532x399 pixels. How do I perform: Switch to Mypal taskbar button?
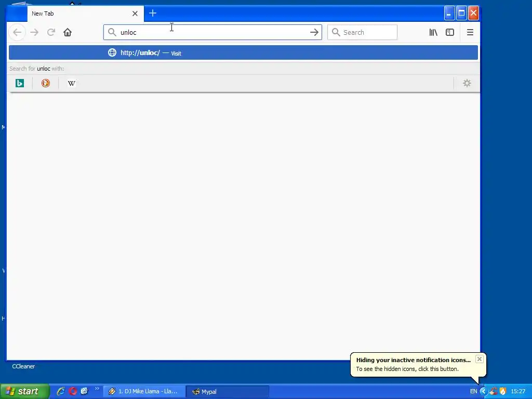pyautogui.click(x=228, y=392)
